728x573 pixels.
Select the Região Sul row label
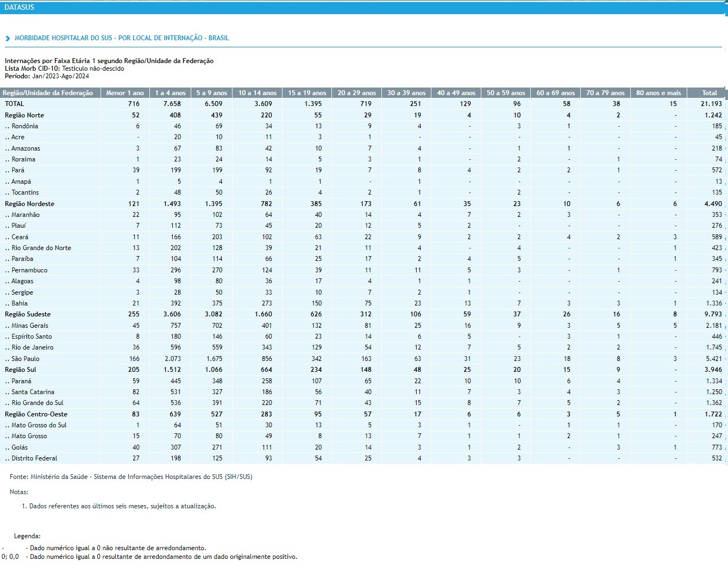tap(21, 370)
